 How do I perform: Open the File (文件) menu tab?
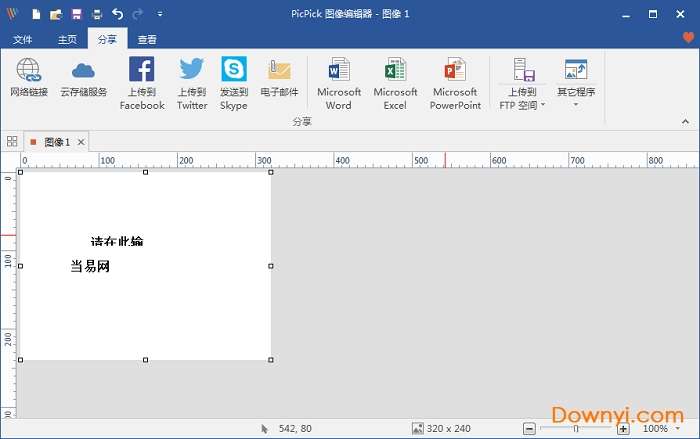click(x=22, y=40)
